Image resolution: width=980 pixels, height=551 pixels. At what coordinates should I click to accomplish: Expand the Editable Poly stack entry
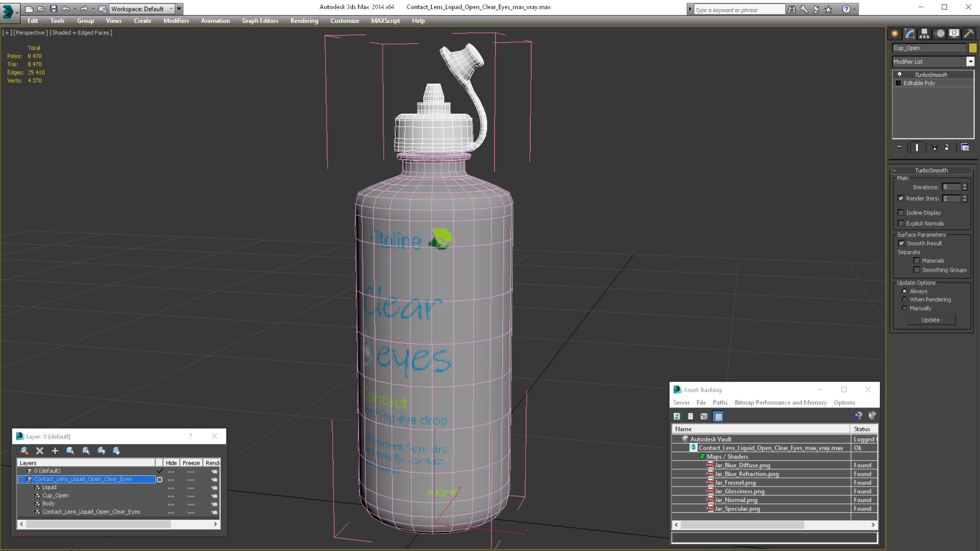click(x=898, y=83)
